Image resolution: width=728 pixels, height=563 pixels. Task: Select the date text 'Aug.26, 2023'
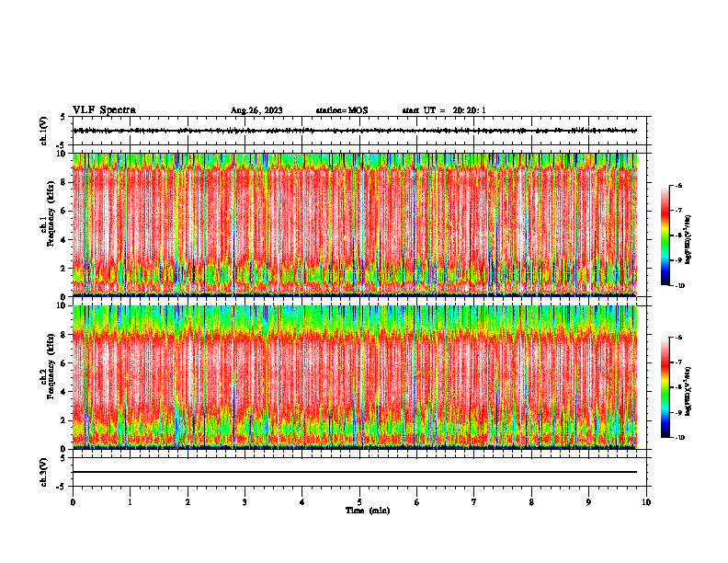click(256, 110)
